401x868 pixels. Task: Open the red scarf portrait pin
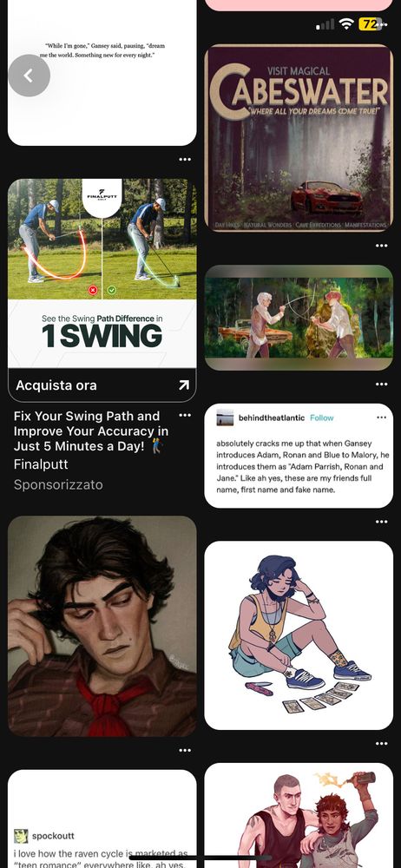click(x=102, y=626)
